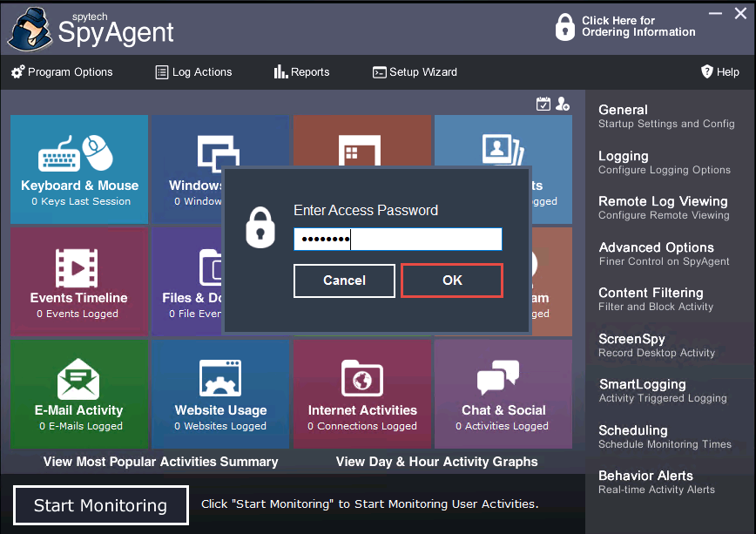This screenshot has width=756, height=534.
Task: Click the '0 Websites Logged' text
Action: click(x=220, y=426)
